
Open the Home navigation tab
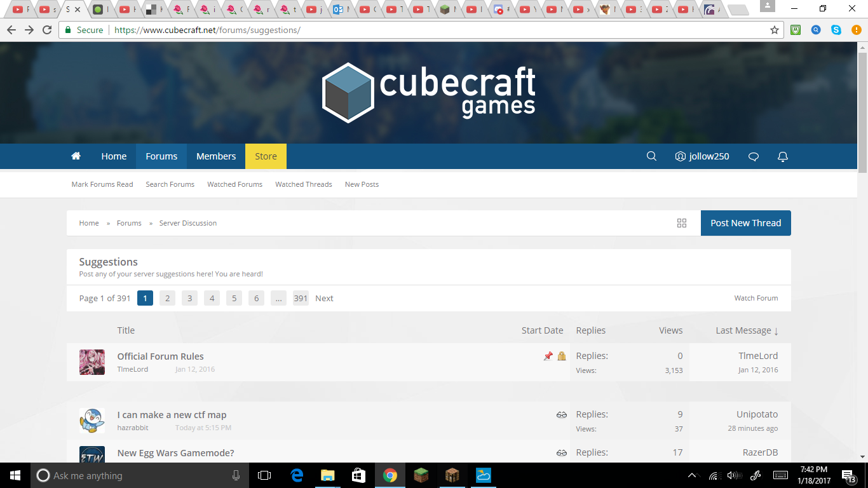pyautogui.click(x=114, y=156)
